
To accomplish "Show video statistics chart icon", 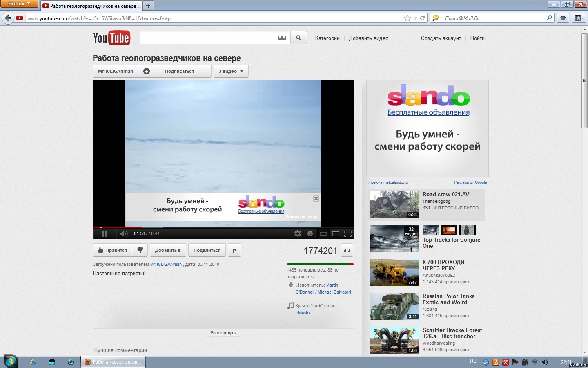I will 347,250.
